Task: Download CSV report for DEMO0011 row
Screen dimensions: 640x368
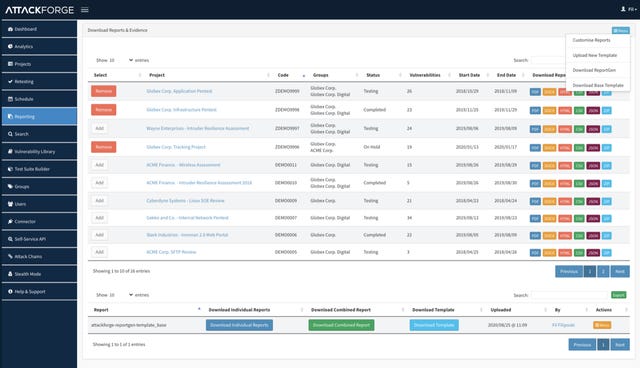Action: (579, 166)
